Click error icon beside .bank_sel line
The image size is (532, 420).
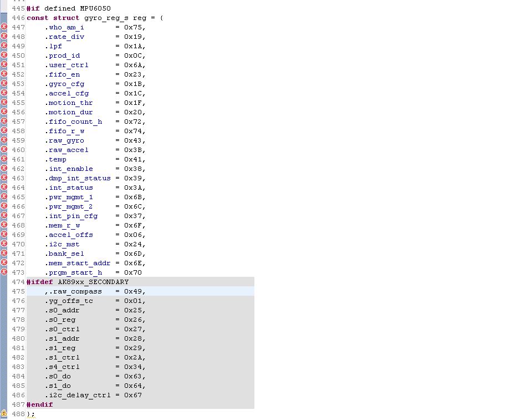click(x=4, y=253)
